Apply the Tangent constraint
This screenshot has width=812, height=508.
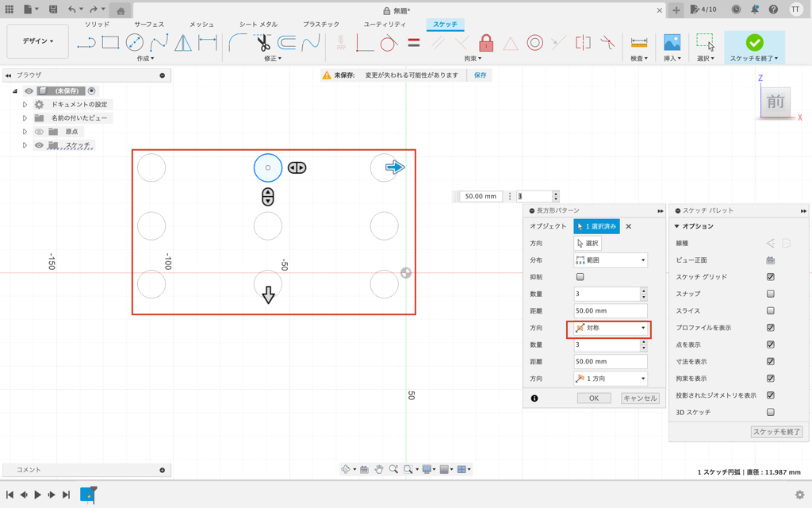tap(389, 43)
